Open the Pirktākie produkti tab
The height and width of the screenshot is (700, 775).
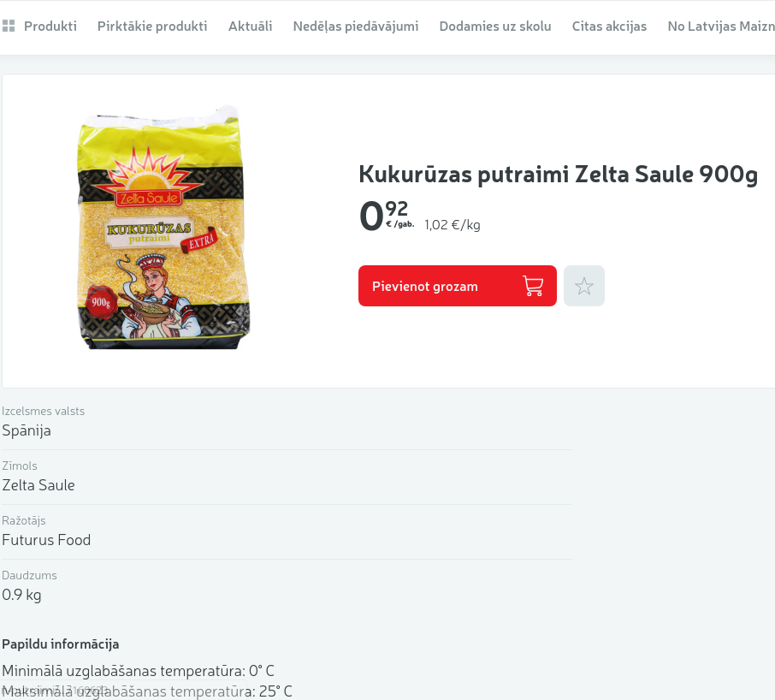tap(152, 27)
